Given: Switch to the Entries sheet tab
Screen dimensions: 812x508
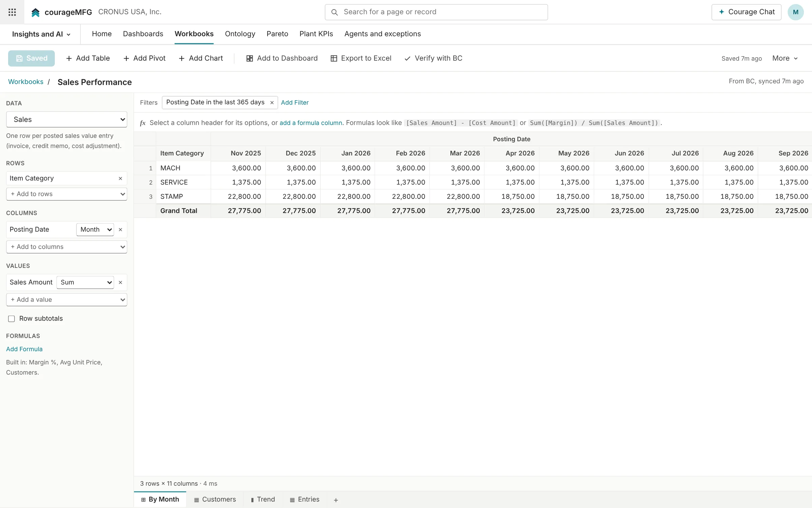Looking at the screenshot, I should pos(304,500).
